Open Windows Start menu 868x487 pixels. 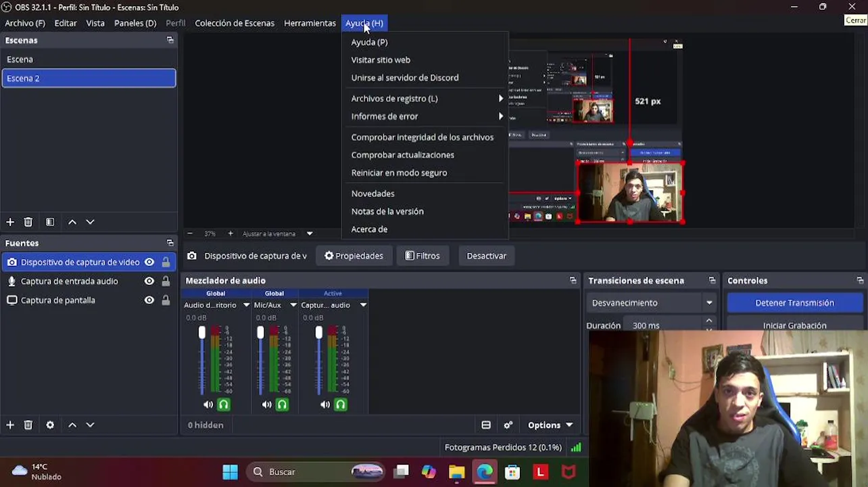[231, 471]
